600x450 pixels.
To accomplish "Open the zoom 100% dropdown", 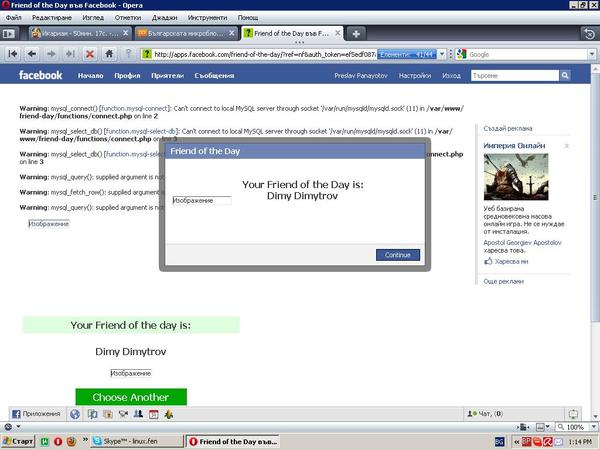I will (594, 427).
